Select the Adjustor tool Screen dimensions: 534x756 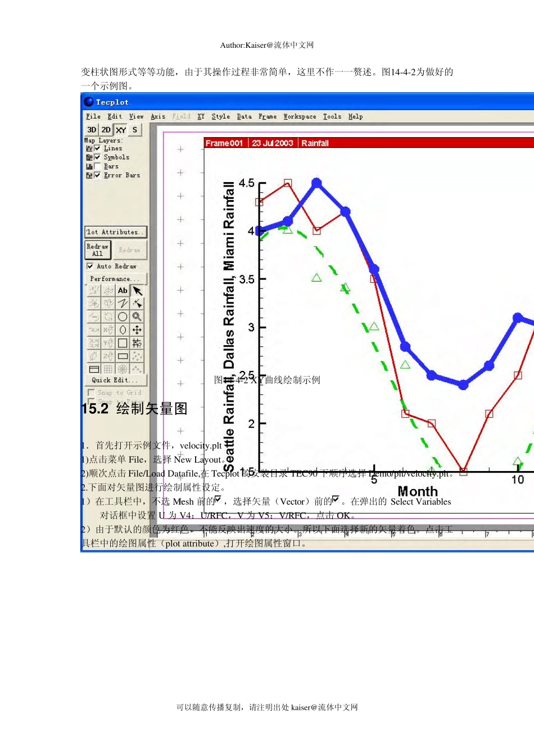[137, 304]
